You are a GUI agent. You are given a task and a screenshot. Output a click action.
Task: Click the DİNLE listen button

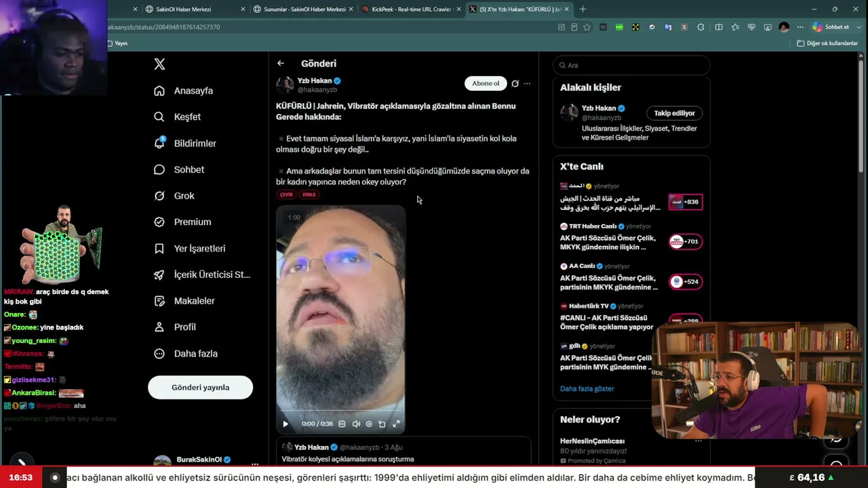pyautogui.click(x=309, y=195)
